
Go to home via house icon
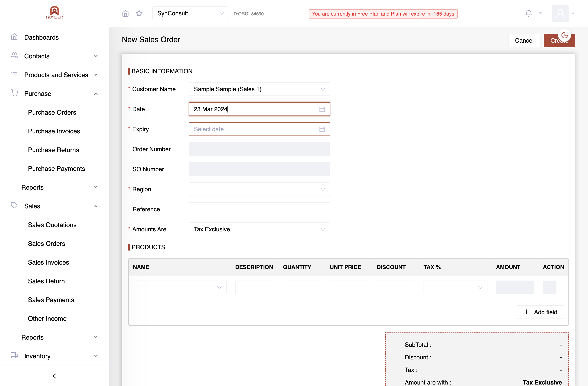pyautogui.click(x=125, y=13)
